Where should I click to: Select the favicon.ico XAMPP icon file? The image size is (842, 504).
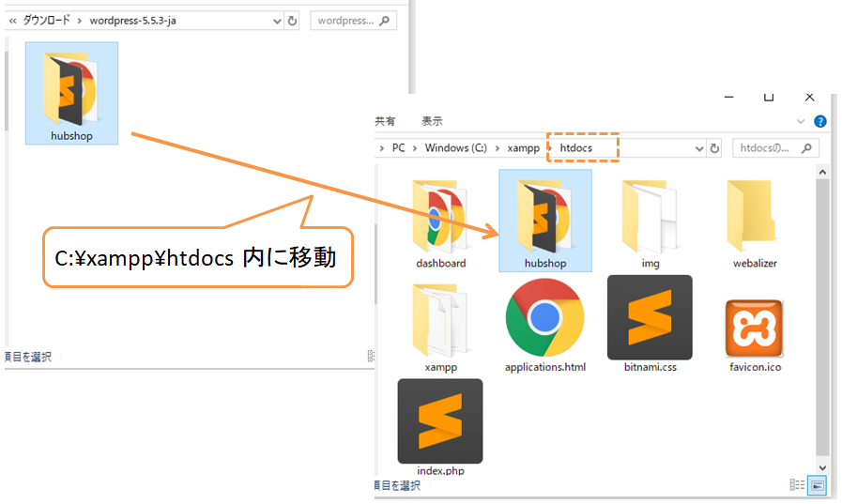[x=755, y=335]
